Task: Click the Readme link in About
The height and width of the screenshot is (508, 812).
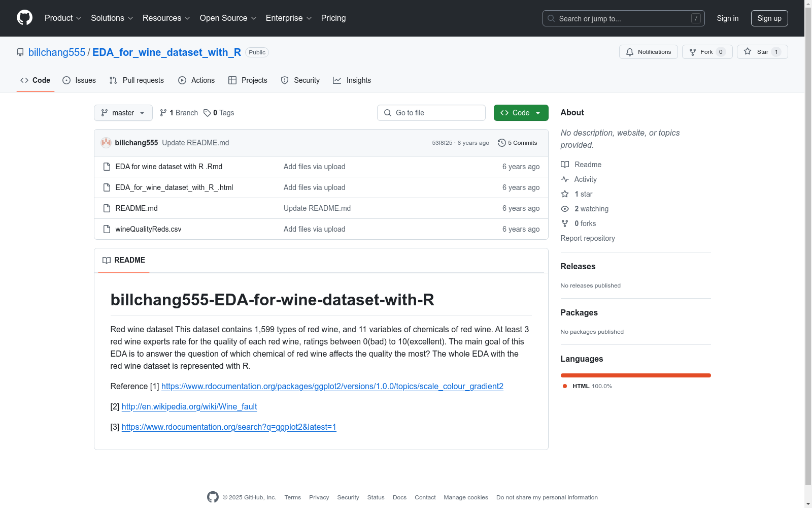Action: (581, 165)
